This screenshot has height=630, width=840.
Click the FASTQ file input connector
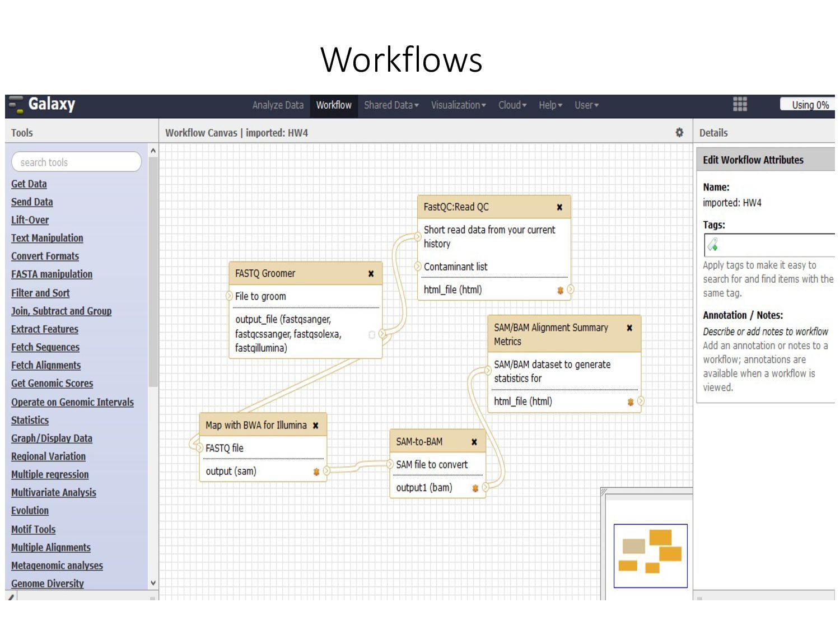coord(200,447)
